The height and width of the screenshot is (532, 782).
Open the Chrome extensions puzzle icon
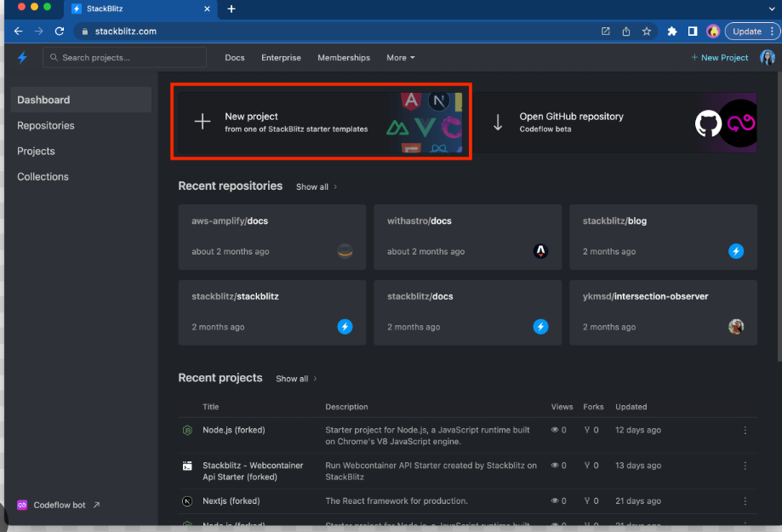coord(671,31)
